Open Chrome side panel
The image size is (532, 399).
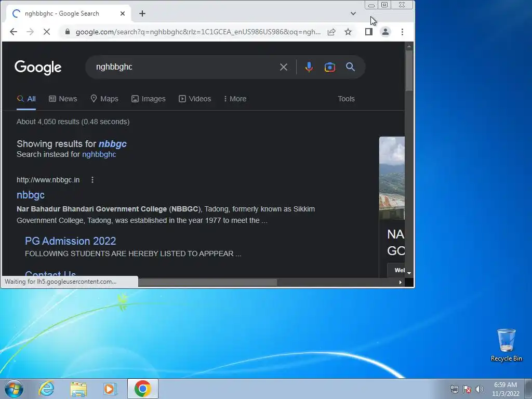(369, 32)
